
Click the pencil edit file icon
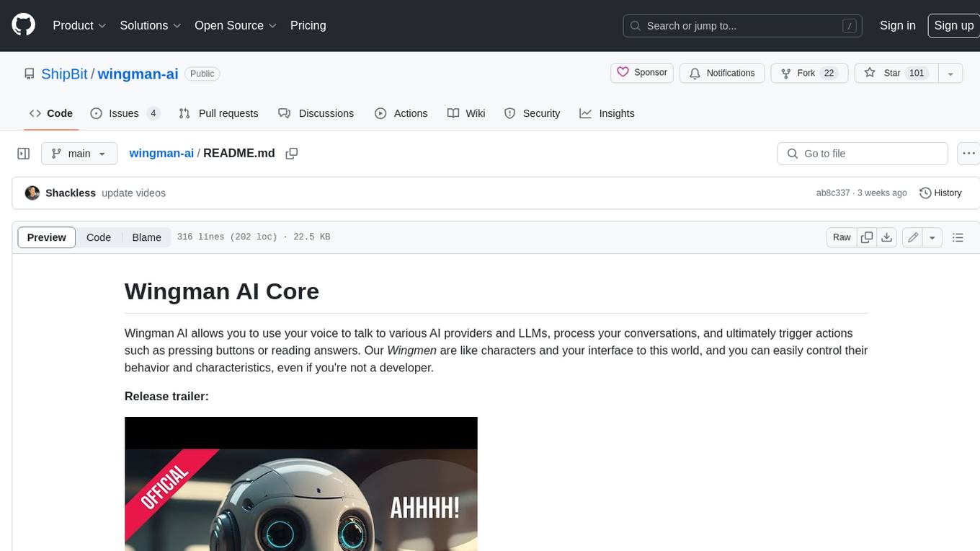[913, 237]
